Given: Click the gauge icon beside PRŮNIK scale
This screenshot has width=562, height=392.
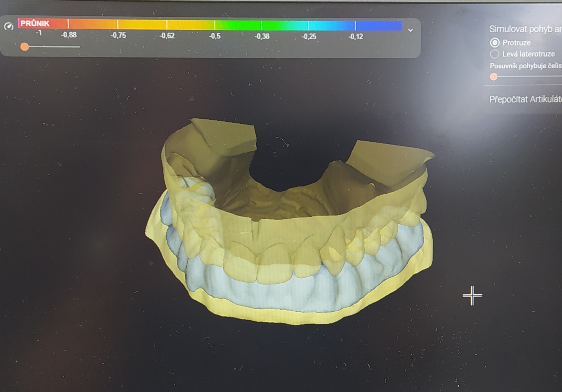Looking at the screenshot, I should pos(9,27).
